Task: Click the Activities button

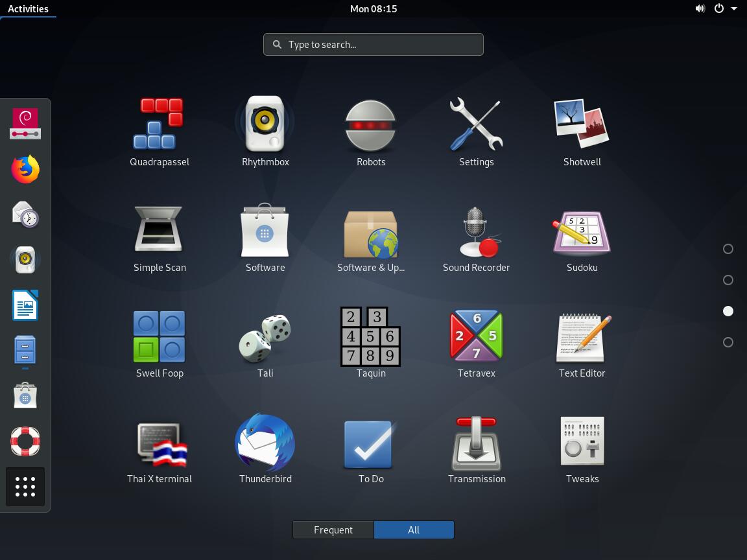Action: (28, 8)
